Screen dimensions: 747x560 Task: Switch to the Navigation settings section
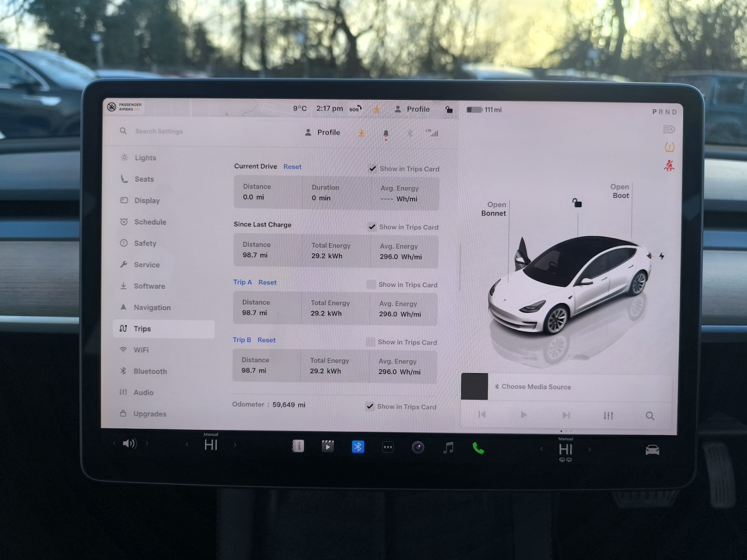pos(152,307)
